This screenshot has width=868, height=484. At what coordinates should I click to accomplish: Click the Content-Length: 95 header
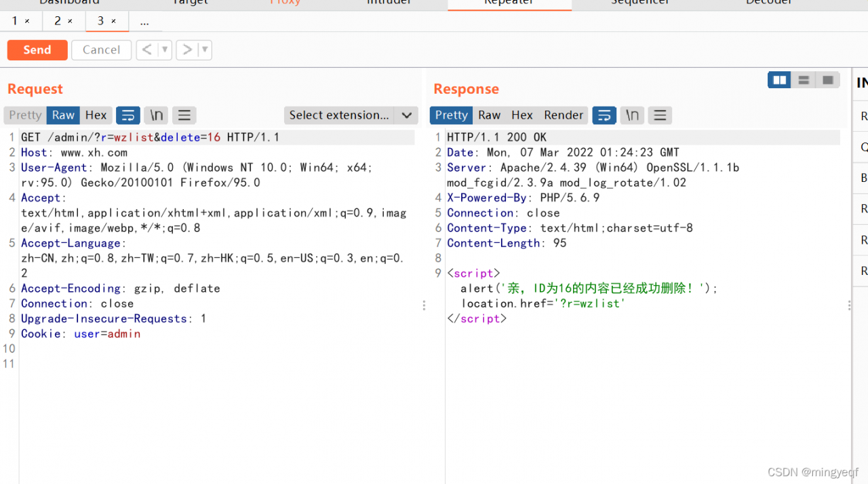click(x=507, y=244)
